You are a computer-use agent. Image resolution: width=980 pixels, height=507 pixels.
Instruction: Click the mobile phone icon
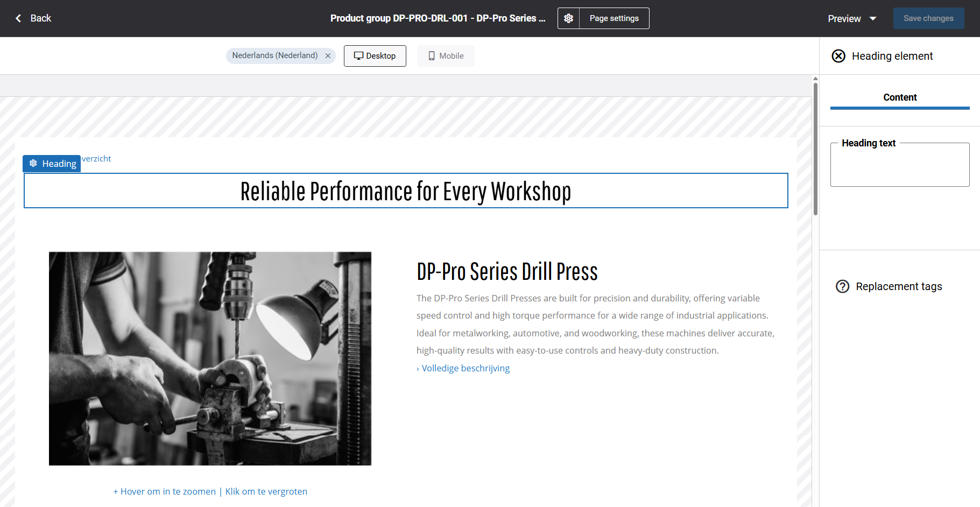pos(432,56)
